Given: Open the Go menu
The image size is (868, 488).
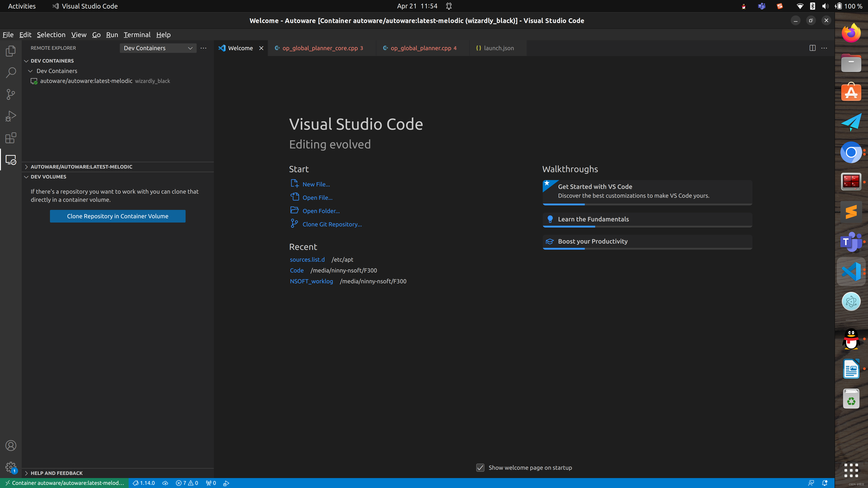Looking at the screenshot, I should tap(96, 35).
